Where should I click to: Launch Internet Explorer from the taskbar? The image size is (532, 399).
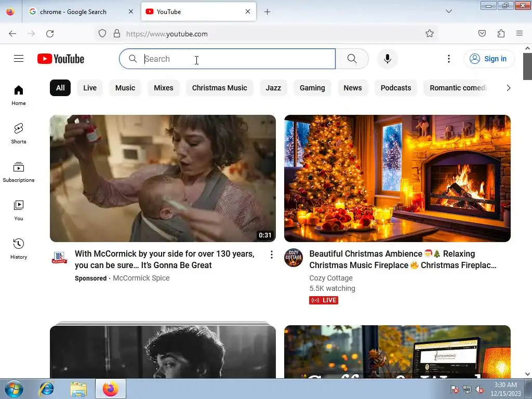click(x=46, y=389)
